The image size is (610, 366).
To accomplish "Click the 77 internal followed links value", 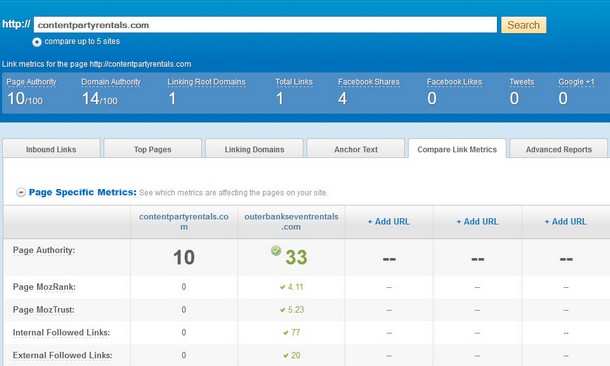I will point(296,333).
